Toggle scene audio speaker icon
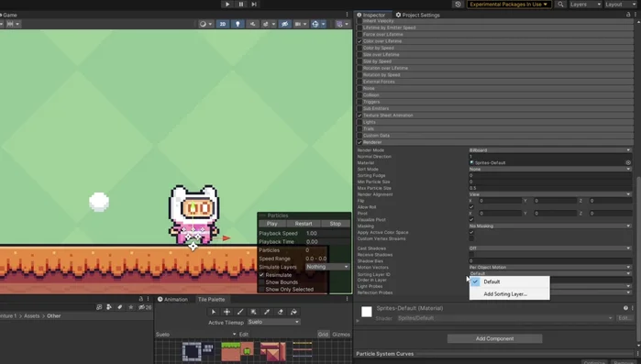The image size is (641, 364). coord(252,24)
